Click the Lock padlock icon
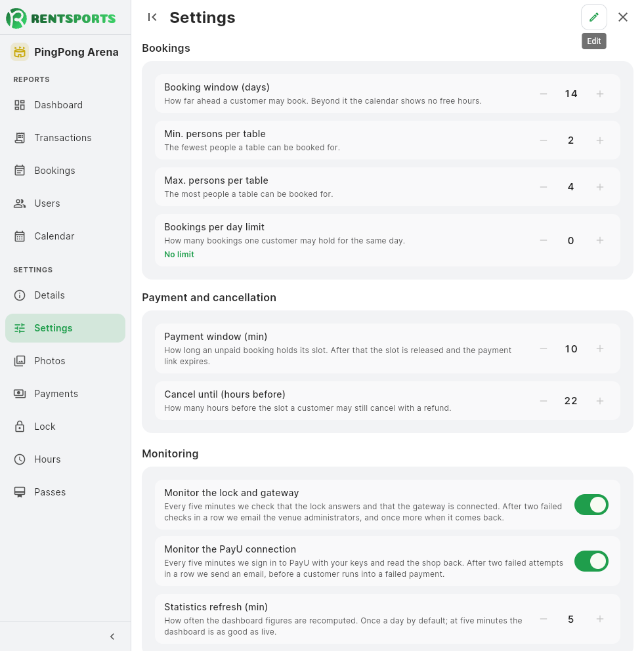 [x=20, y=427]
